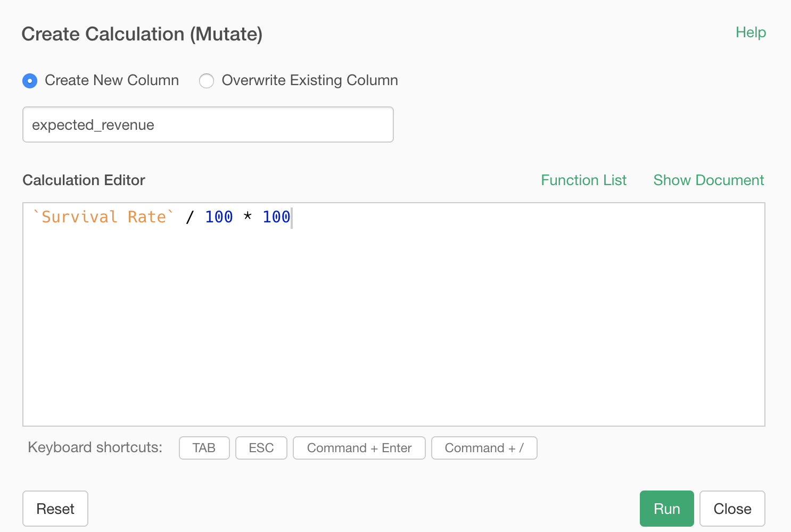Viewport: 791px width, 532px height.
Task: Click the expected_revenue column name field
Action: tap(208, 125)
